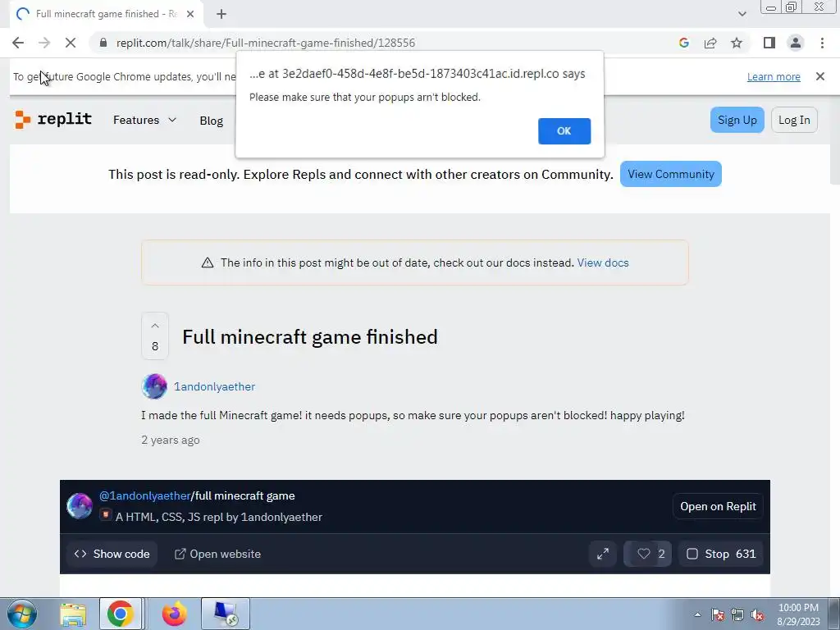840x630 pixels.
Task: Click the Log In button
Action: coord(794,120)
